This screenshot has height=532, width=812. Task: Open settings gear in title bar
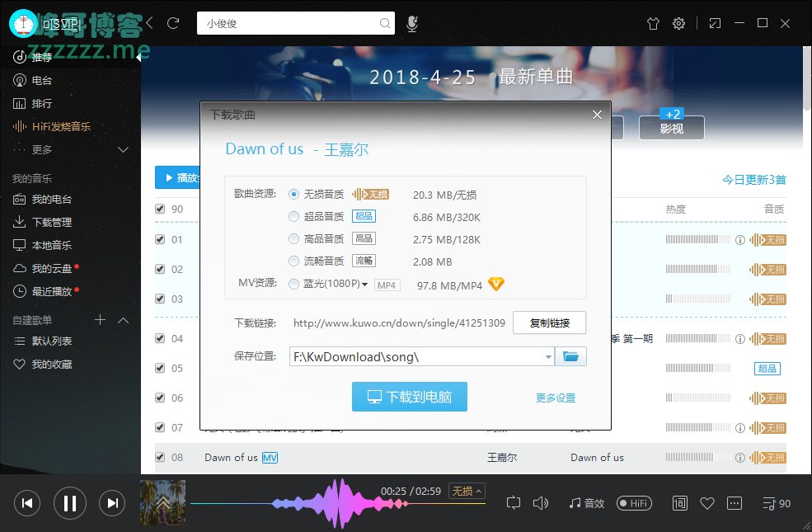point(678,23)
